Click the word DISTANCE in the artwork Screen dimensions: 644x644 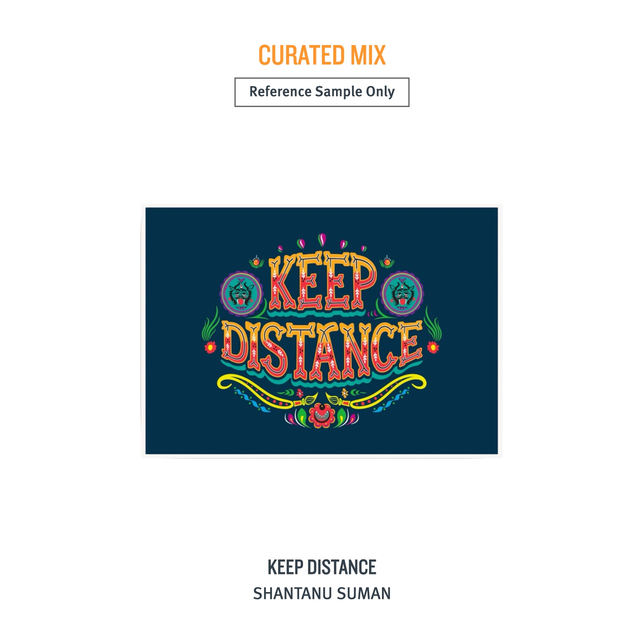[322, 350]
